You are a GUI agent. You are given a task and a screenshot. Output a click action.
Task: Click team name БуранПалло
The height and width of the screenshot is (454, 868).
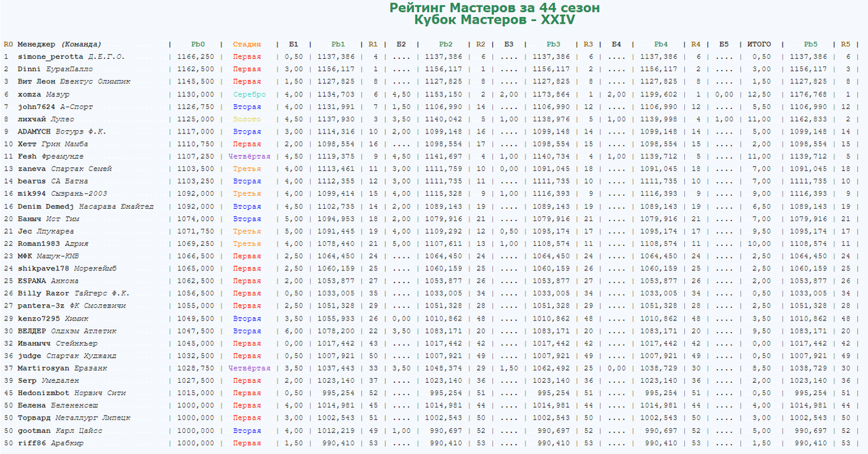(x=70, y=69)
